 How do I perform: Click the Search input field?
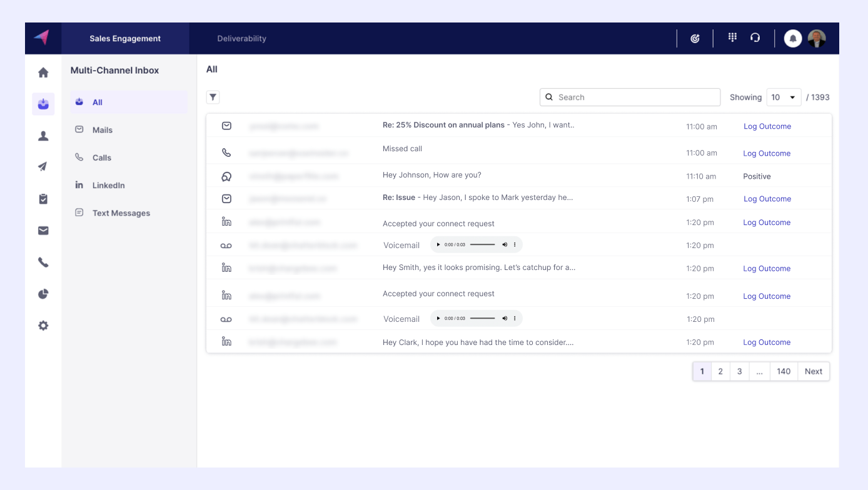click(x=630, y=97)
